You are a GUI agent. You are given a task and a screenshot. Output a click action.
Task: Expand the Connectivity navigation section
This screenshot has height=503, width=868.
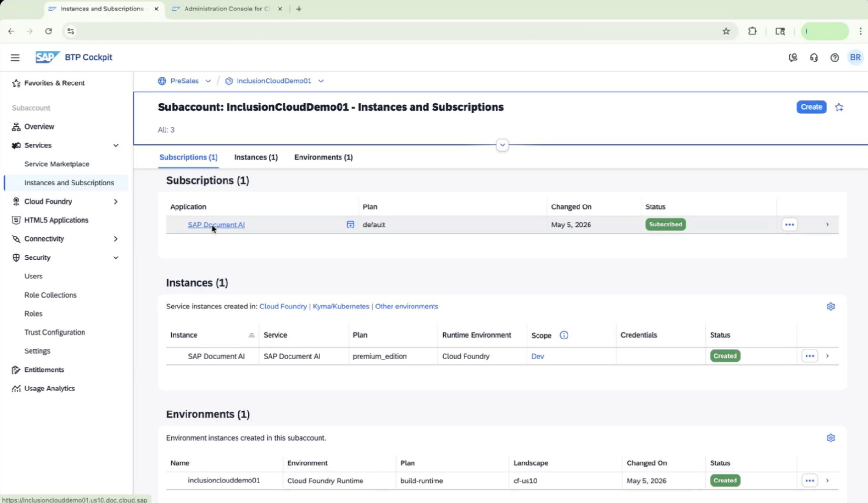point(116,239)
